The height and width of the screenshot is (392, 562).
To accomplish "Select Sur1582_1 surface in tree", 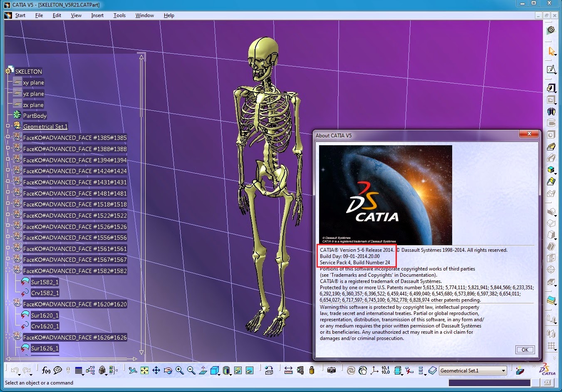I will click(x=45, y=282).
